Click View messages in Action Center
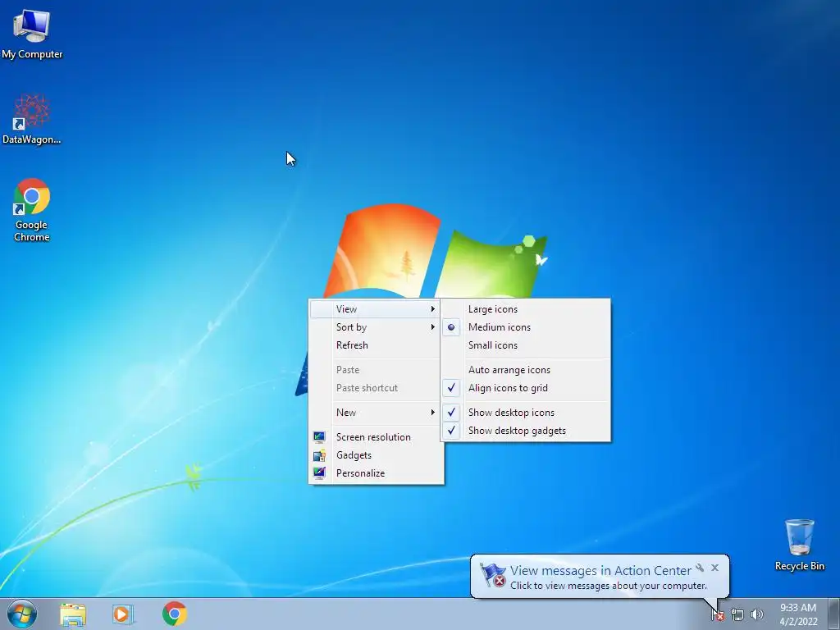The width and height of the screenshot is (840, 630). tap(600, 571)
